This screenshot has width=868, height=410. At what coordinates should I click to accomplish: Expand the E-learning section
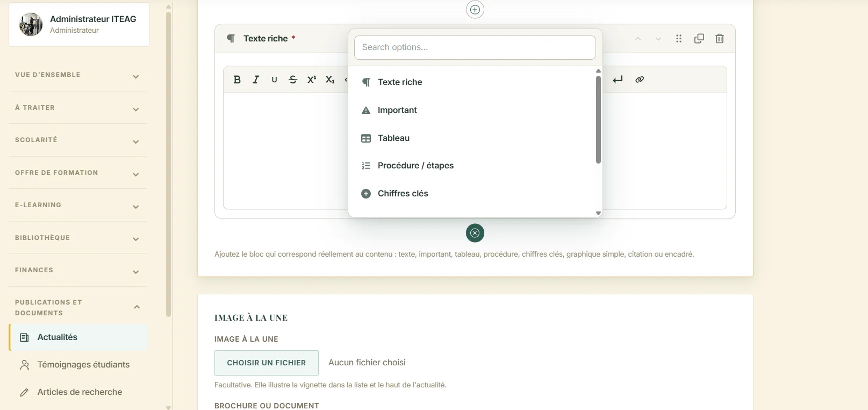(78, 205)
